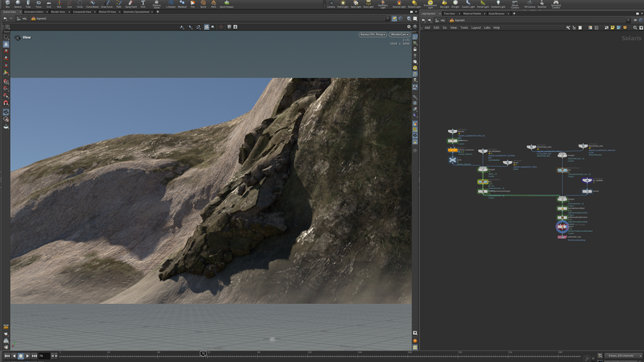Switch to the Render View tab
Image resolution: width=644 pixels, height=362 pixels.
coord(57,12)
